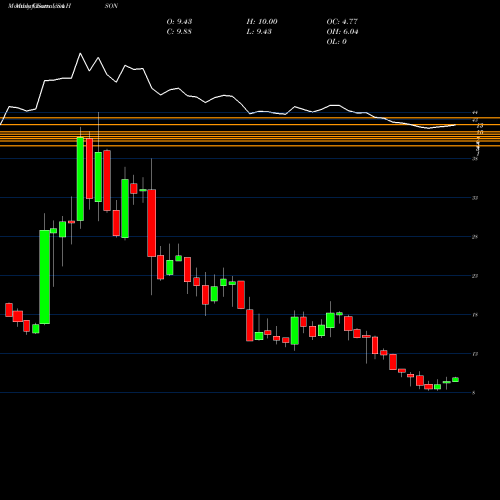Click the price axis label '18'
This screenshot has height=500, width=500.
click(475, 315)
